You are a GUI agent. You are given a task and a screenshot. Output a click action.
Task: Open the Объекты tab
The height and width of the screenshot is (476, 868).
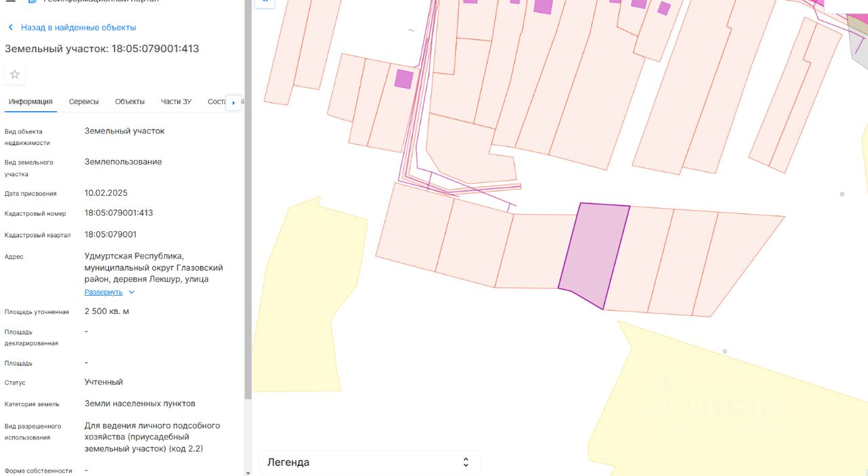(130, 102)
